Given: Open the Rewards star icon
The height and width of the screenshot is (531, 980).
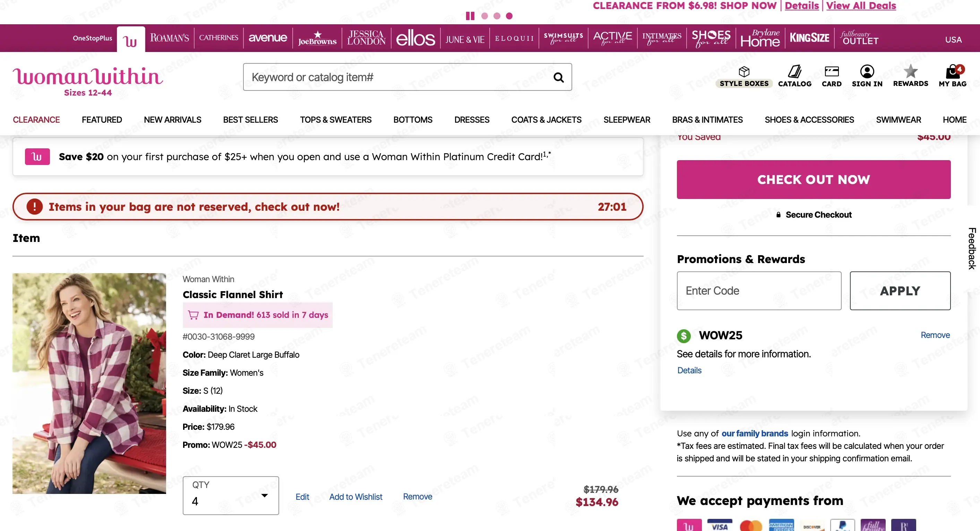Looking at the screenshot, I should (x=911, y=76).
